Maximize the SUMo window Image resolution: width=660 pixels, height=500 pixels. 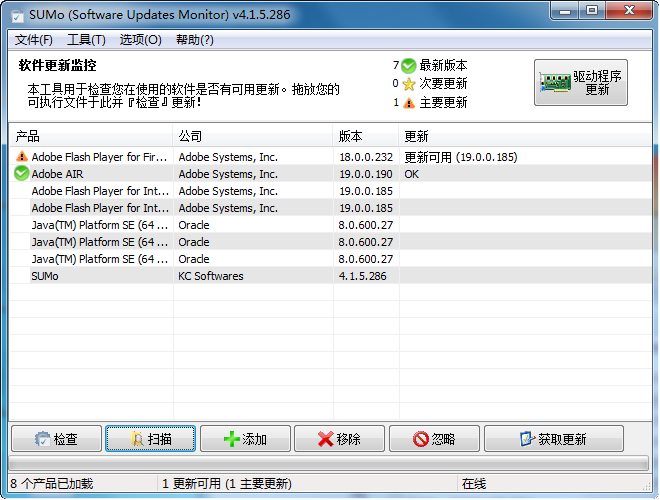[x=592, y=11]
